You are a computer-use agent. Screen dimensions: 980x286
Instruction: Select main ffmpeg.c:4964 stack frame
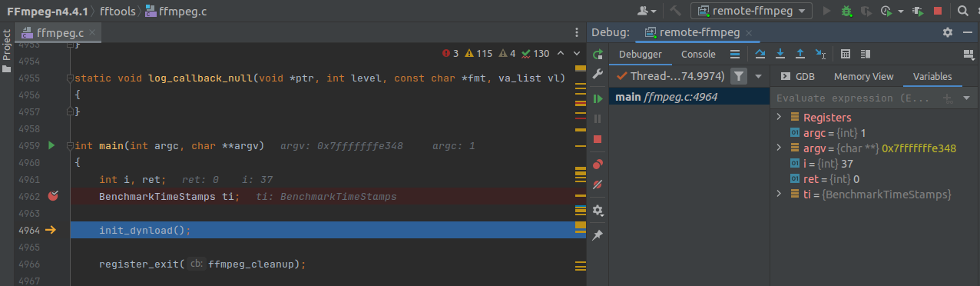[689, 97]
